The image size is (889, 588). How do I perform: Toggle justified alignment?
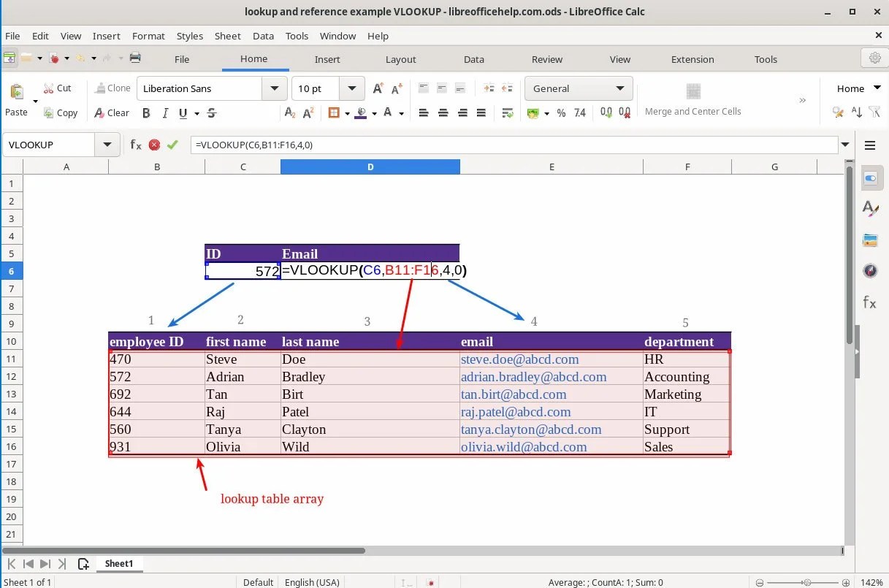pyautogui.click(x=481, y=112)
